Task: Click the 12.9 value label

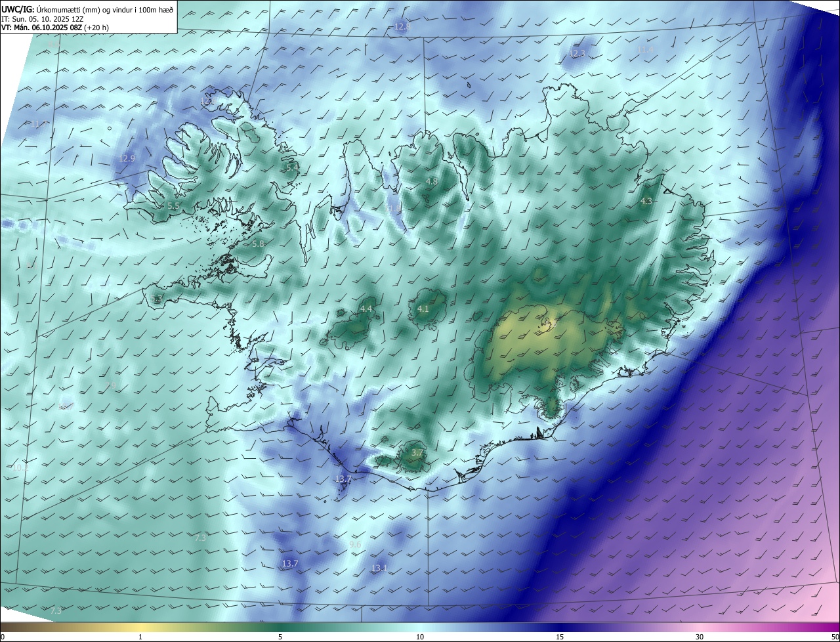Action: point(127,159)
